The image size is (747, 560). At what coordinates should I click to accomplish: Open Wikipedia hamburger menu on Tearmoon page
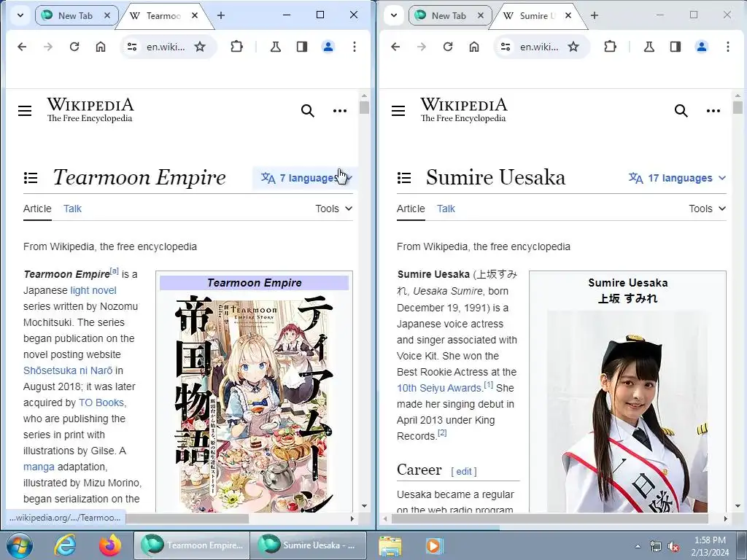(x=25, y=111)
